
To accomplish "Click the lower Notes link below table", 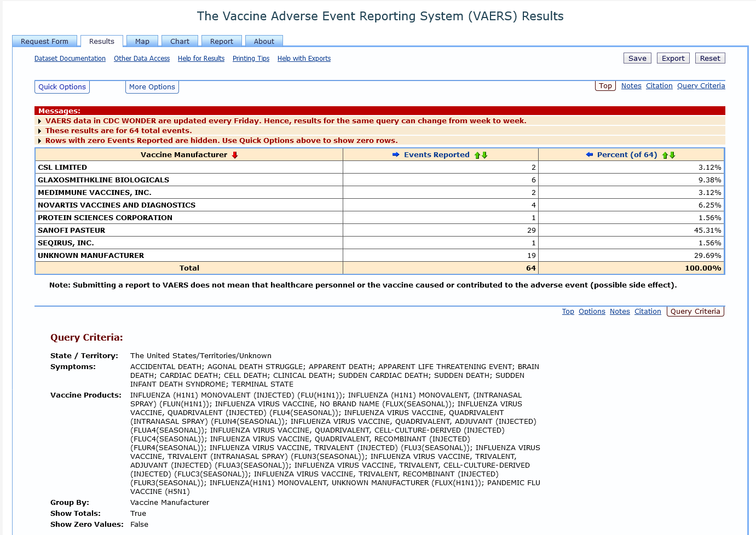I will coord(620,312).
